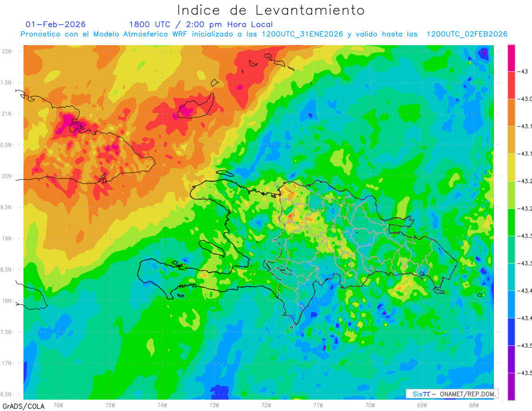
Task: Click the "70W" longitude label
Action: click(370, 405)
